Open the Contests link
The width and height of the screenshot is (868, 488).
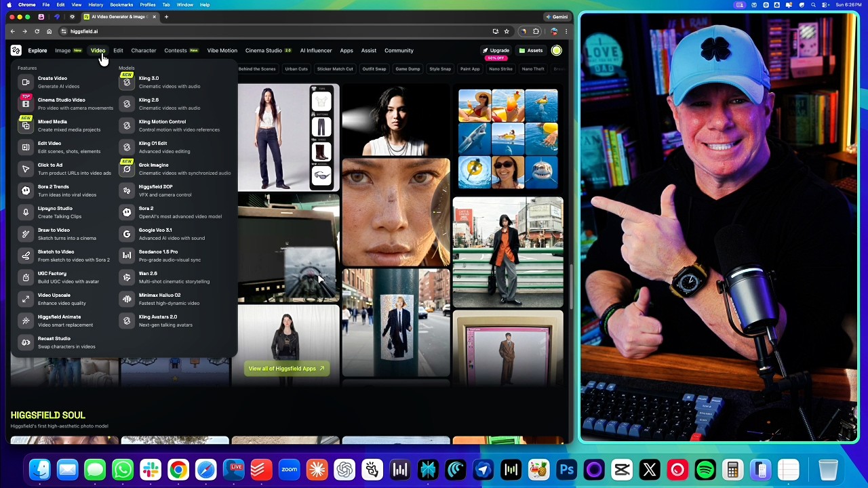coord(175,50)
